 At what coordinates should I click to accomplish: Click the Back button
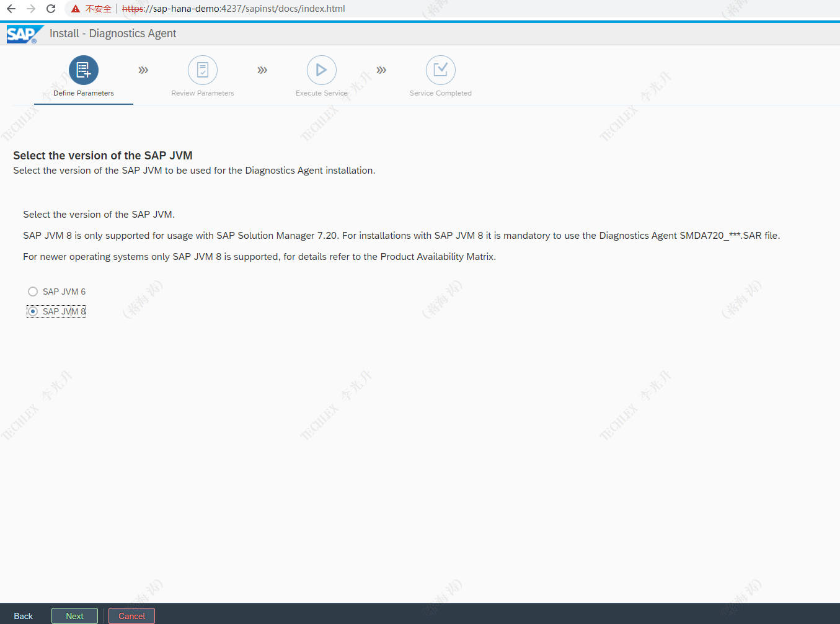pyautogui.click(x=24, y=616)
